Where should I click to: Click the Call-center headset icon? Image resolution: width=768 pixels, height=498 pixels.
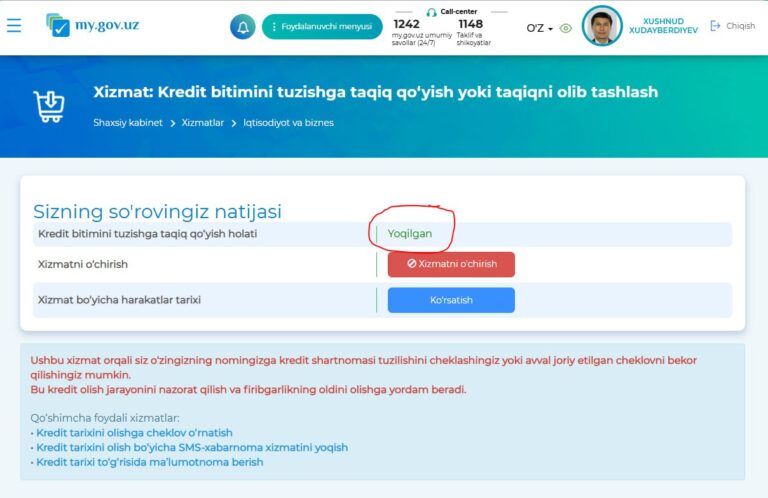[431, 12]
